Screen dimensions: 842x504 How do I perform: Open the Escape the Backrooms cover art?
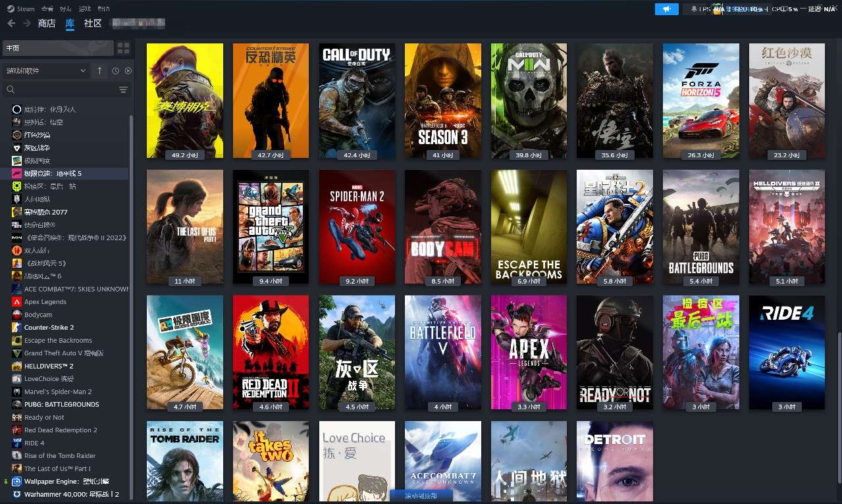529,227
